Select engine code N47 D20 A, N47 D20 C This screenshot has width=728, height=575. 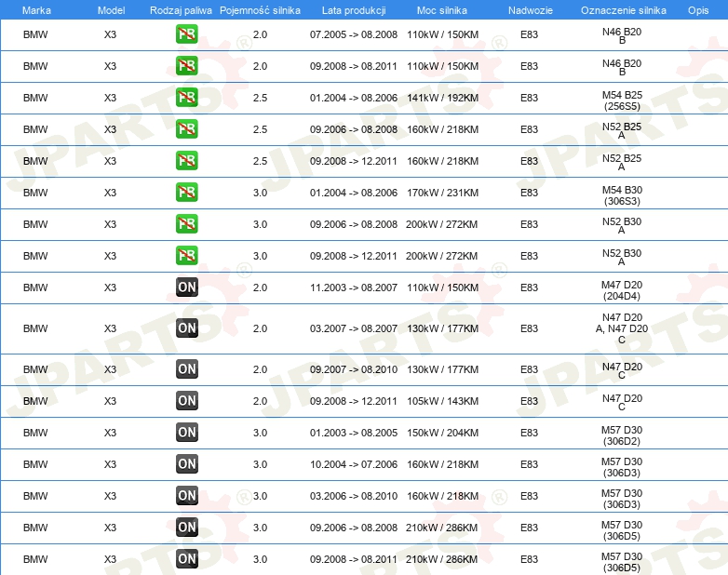point(622,328)
